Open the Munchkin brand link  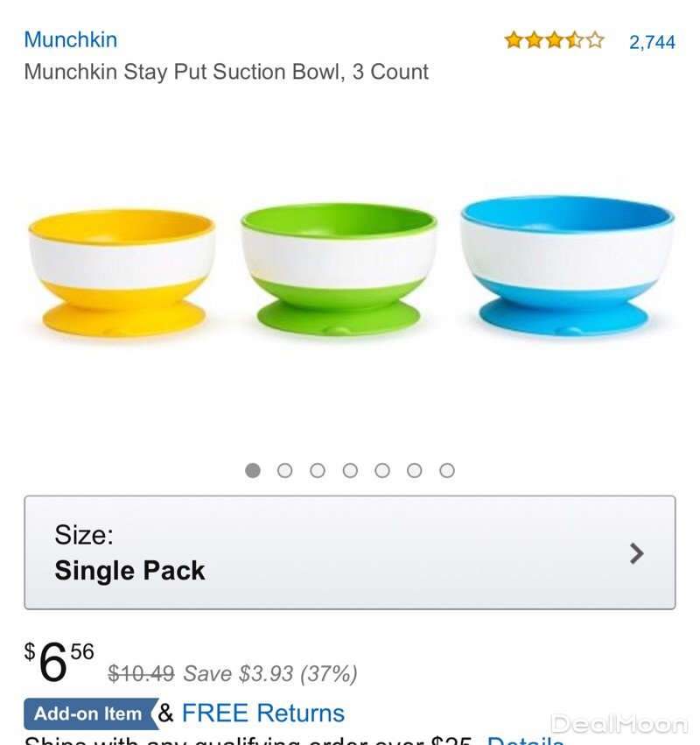click(x=70, y=39)
